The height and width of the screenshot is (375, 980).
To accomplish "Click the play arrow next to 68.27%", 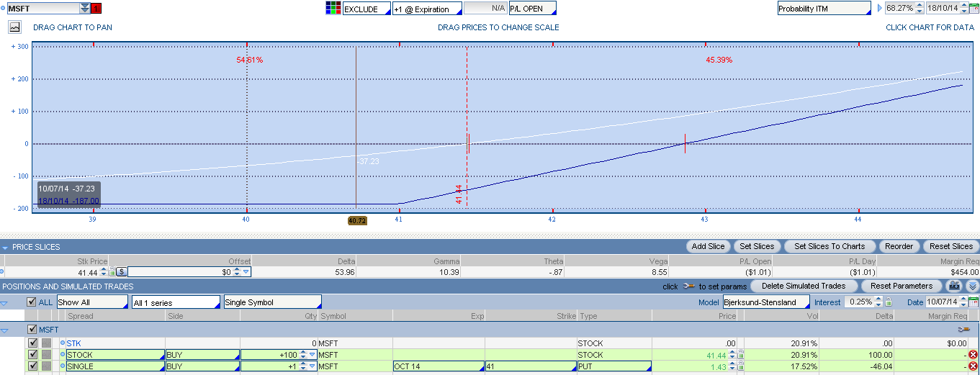I will [x=879, y=9].
